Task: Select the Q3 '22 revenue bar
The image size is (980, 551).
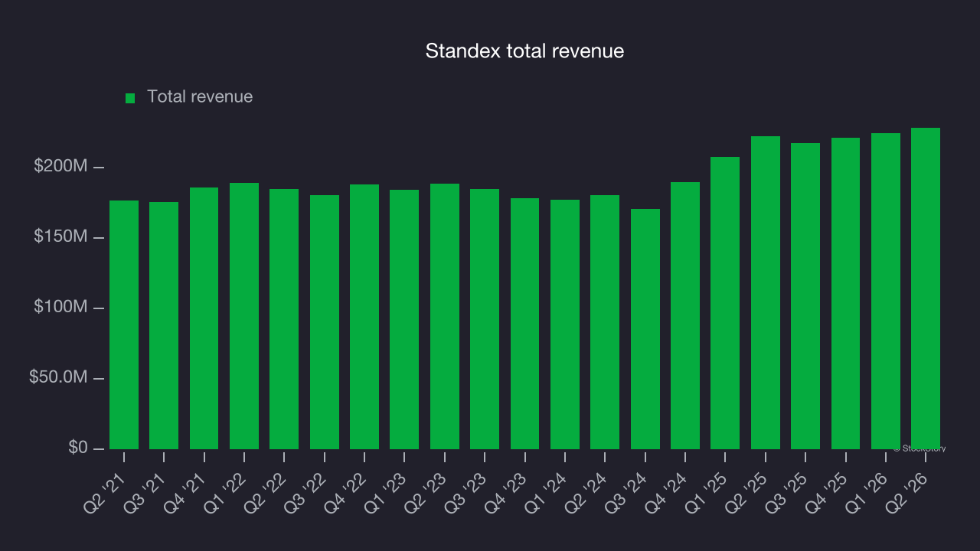Action: click(x=325, y=322)
